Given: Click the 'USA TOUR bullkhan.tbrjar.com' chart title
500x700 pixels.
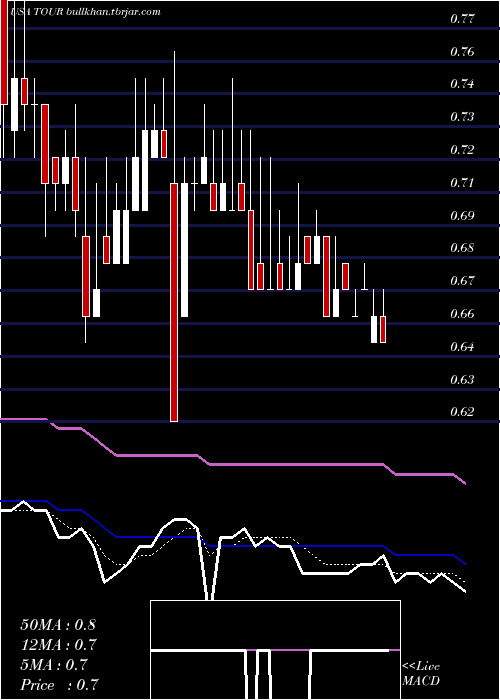Looking at the screenshot, I should tap(85, 12).
